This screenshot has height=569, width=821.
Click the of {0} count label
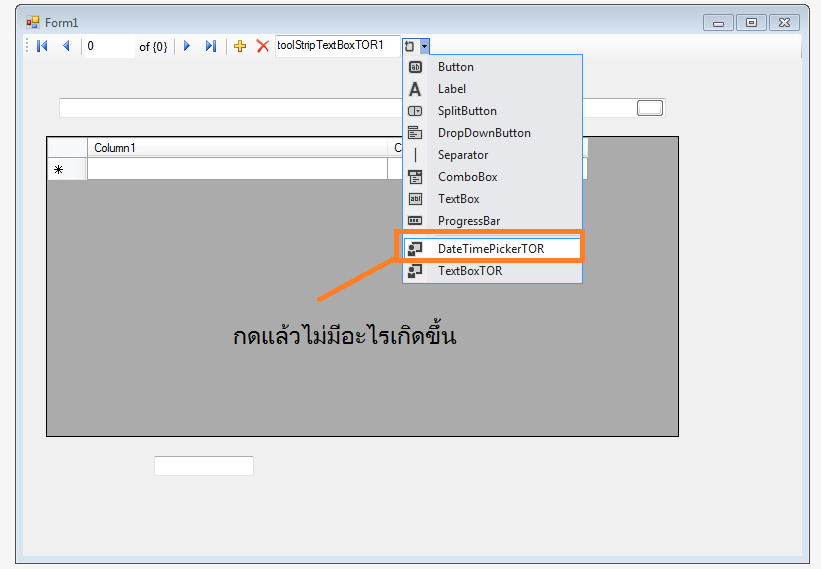point(153,47)
